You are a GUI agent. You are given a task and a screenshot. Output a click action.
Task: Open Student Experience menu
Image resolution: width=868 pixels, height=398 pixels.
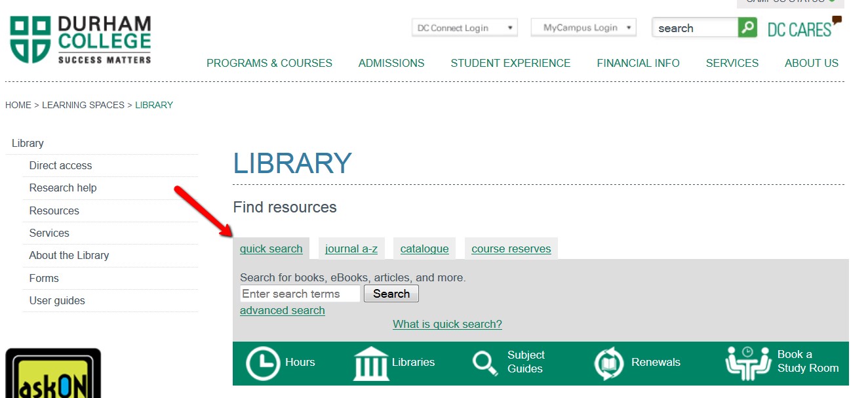pos(511,63)
